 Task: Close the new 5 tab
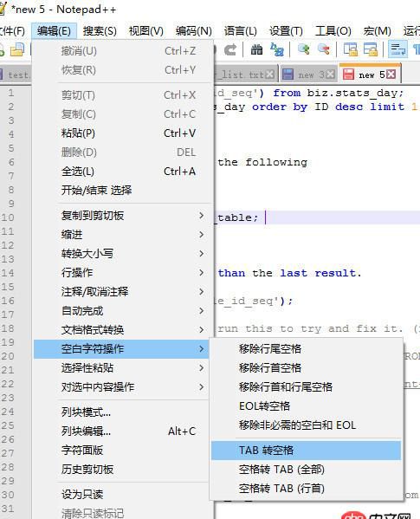pyautogui.click(x=391, y=75)
